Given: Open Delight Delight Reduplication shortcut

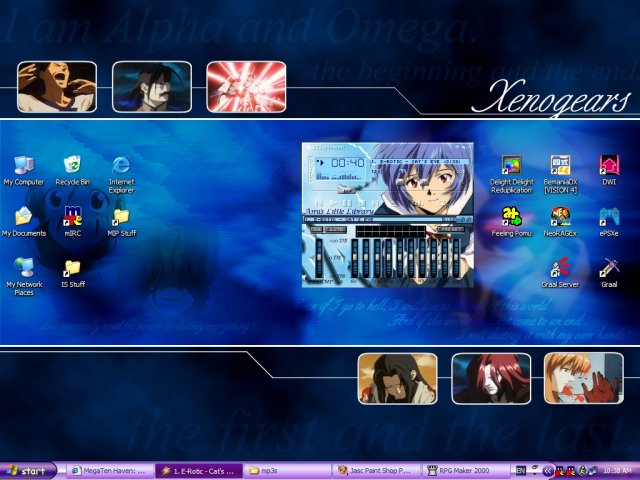Looking at the screenshot, I should (x=511, y=165).
